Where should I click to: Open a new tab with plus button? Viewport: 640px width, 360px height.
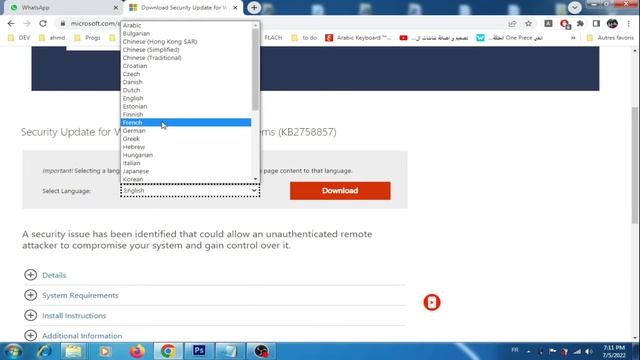click(254, 7)
